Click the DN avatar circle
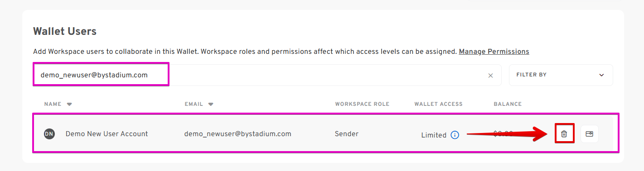Screen dimensions: 644x171 tap(49, 134)
